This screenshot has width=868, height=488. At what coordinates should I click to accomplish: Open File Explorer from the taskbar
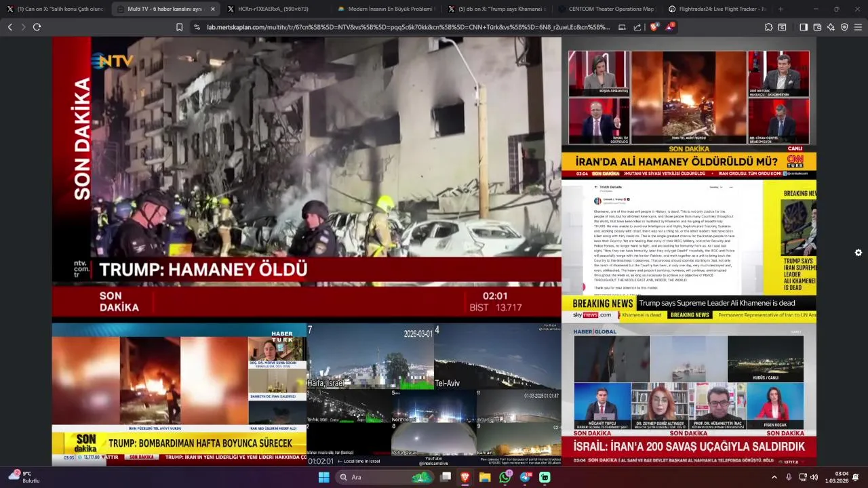click(x=485, y=477)
